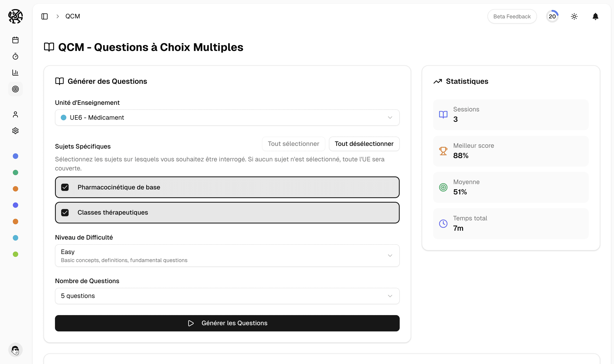This screenshot has width=614, height=364.
Task: Open notifications bell icon
Action: (595, 17)
